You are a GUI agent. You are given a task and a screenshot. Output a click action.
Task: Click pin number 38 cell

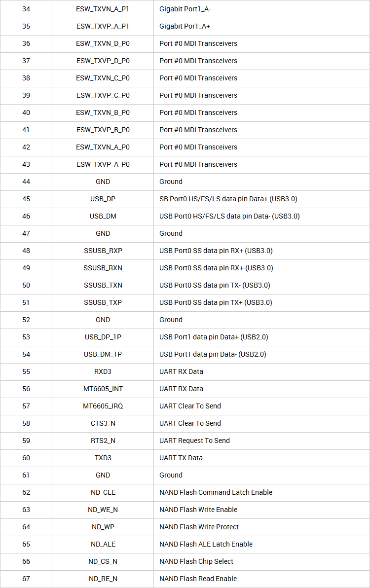[x=26, y=78]
